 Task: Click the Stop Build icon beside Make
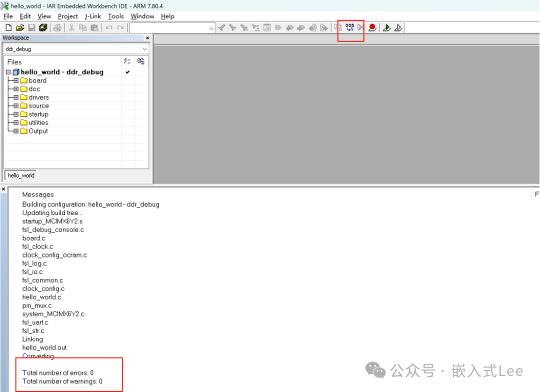(360, 27)
